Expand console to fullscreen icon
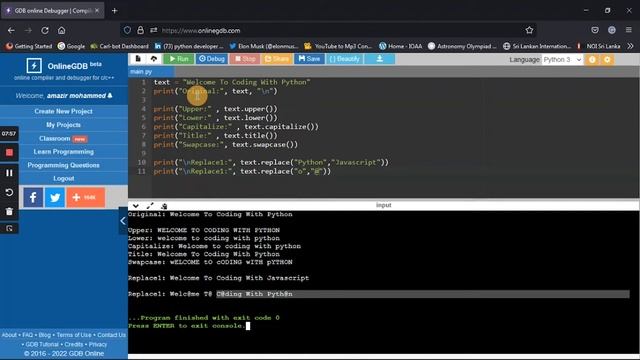 (x=150, y=206)
